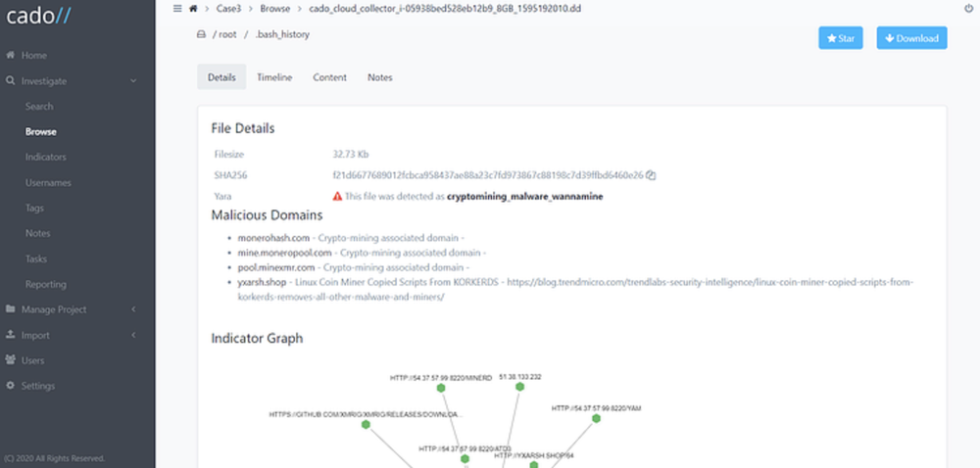This screenshot has height=468, width=980.
Task: Copy the SHA256 hash with copy icon
Action: point(651,175)
